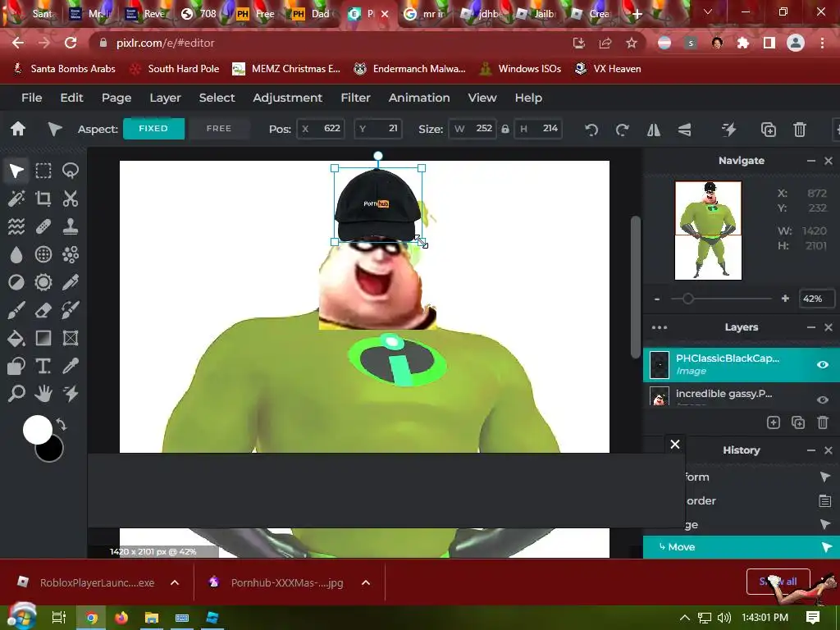The image size is (840, 630).
Task: Open the Layer menu
Action: tap(165, 98)
